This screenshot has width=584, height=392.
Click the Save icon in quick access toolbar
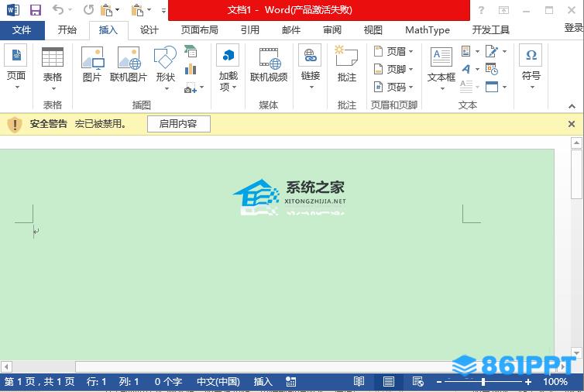36,10
